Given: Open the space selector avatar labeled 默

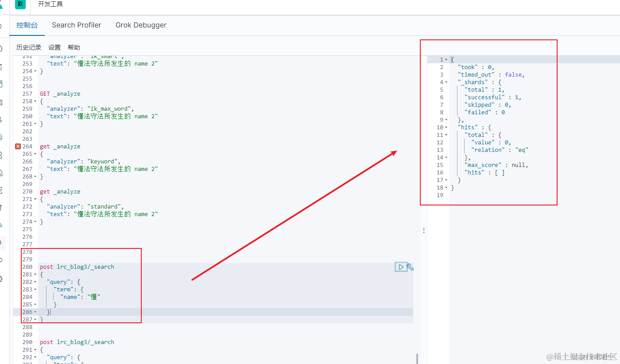Looking at the screenshot, I should pos(21,4).
